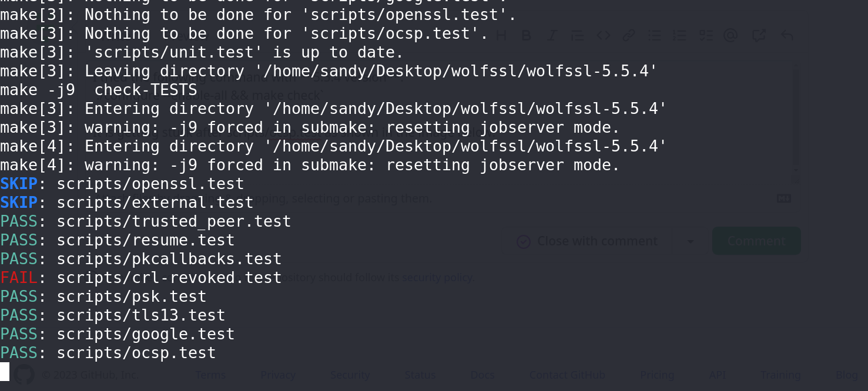Open the close options dropdown arrow

point(690,241)
